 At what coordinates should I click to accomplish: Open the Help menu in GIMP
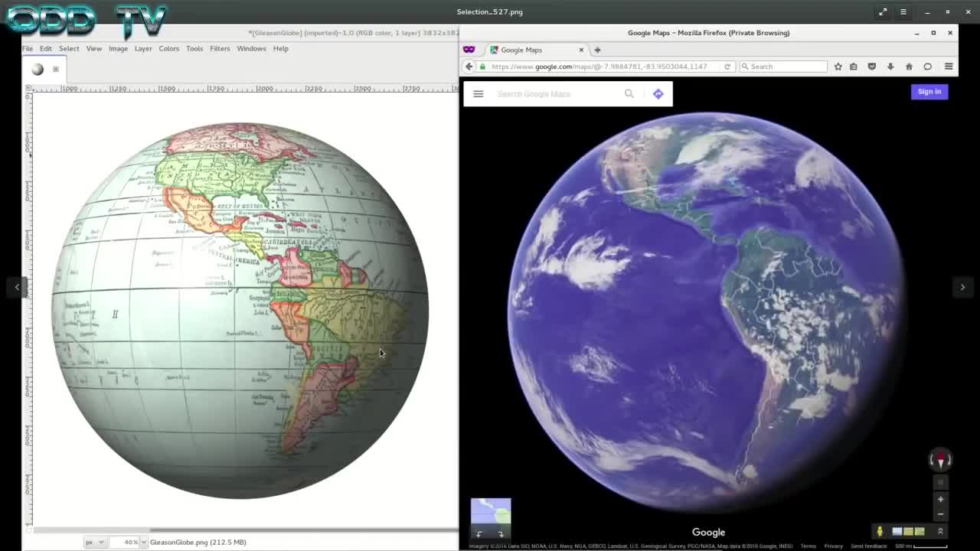tap(280, 48)
